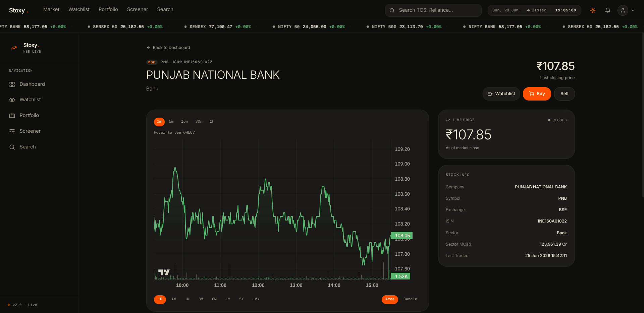The image size is (644, 313).
Task: Click the cart icon on Buy button
Action: pos(532,94)
